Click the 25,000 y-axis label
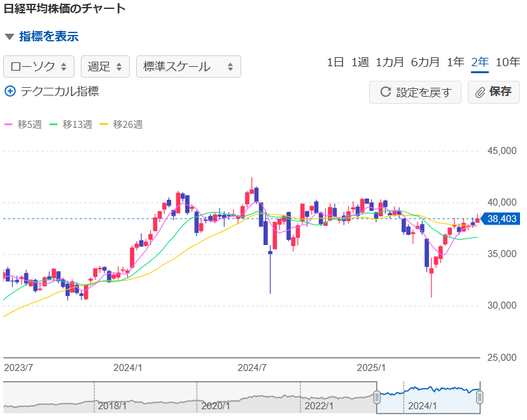Screen dimensions: 527x420 502,358
